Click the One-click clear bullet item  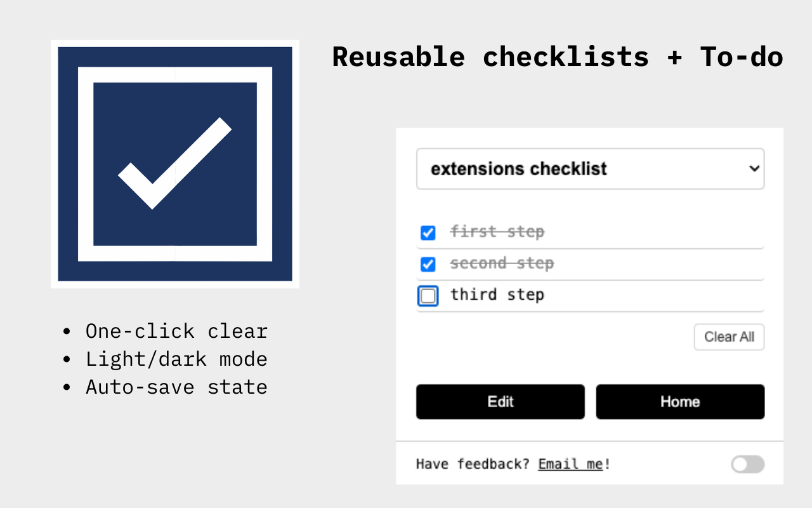(x=176, y=331)
